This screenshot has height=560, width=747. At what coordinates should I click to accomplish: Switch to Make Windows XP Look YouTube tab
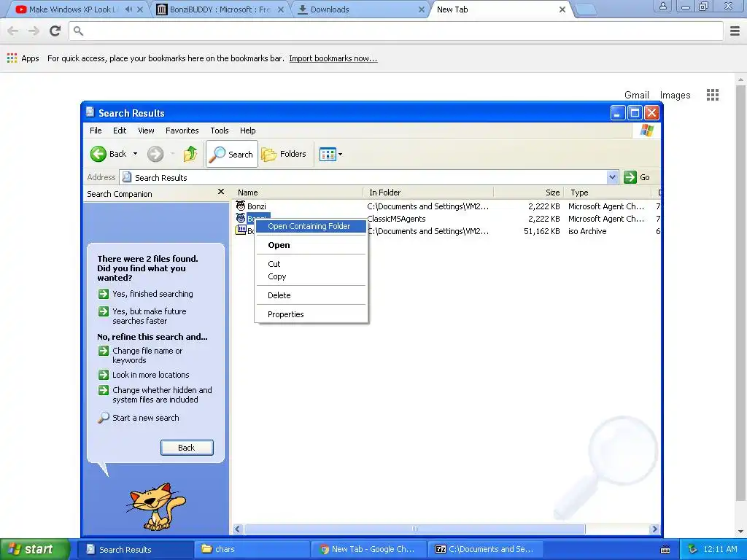tap(74, 9)
